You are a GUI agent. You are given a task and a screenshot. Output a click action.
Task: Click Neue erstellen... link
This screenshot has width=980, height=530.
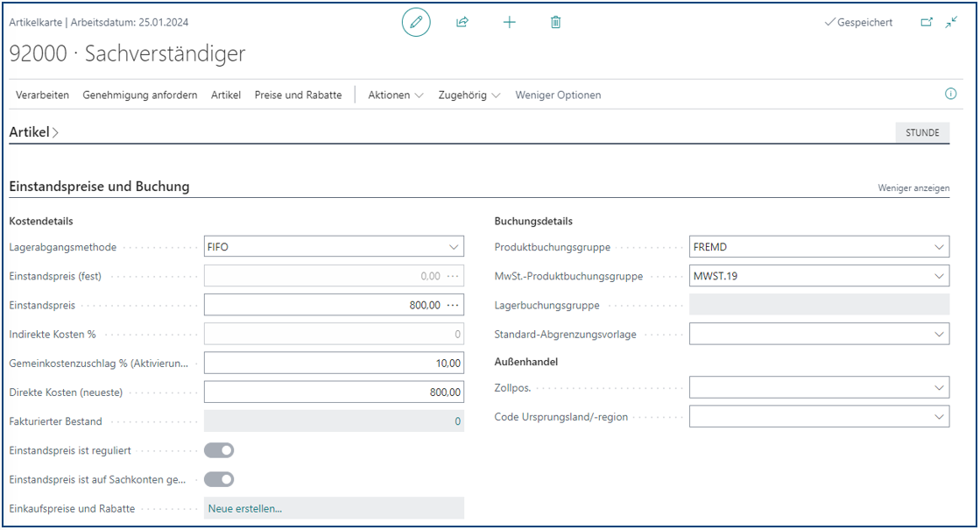coord(245,509)
